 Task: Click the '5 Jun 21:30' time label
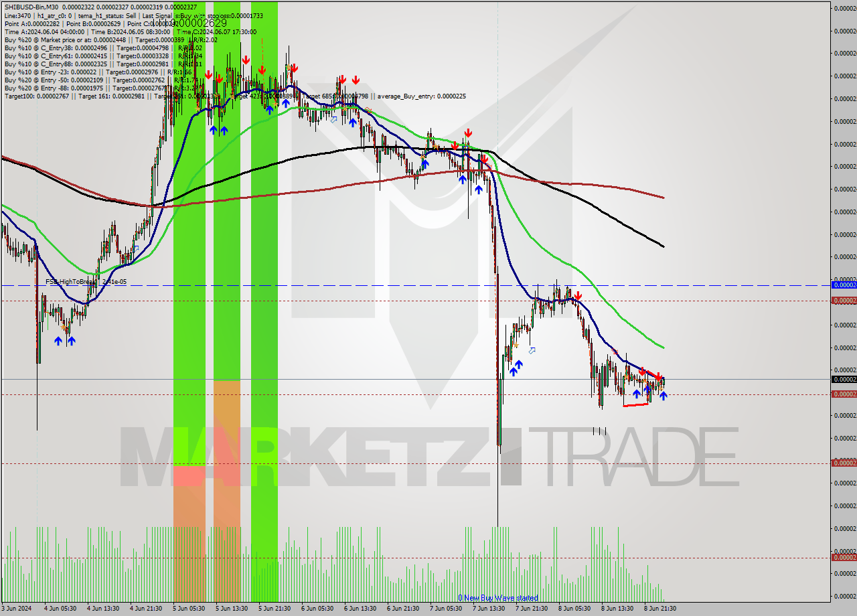click(x=274, y=609)
